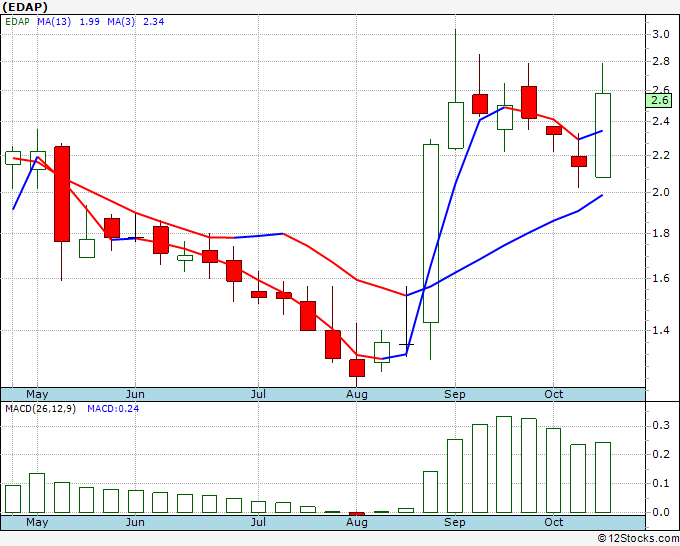Click the (EDAP) chart title
Image resolution: width=680 pixels, height=546 pixels.
(x=25, y=7)
